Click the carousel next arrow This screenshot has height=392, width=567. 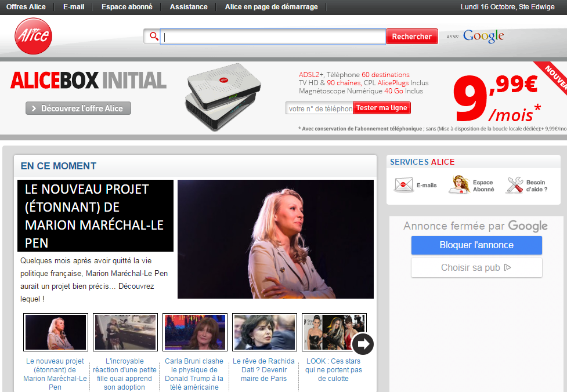coord(363,344)
